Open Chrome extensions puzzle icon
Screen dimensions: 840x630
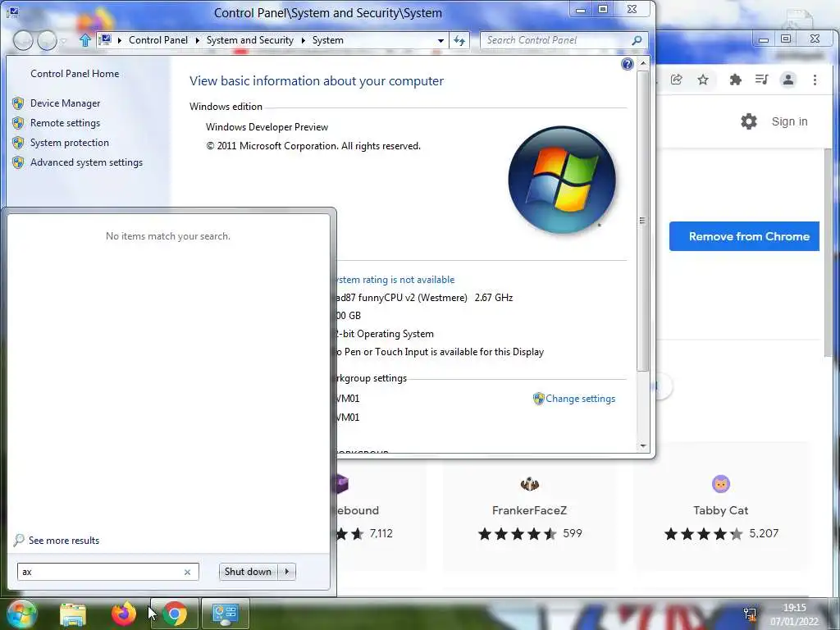point(736,80)
